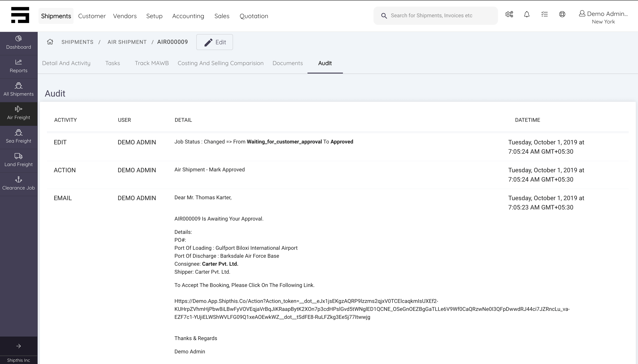This screenshot has height=364, width=638.
Task: Switch to the Detail And Activity tab
Action: [x=66, y=63]
